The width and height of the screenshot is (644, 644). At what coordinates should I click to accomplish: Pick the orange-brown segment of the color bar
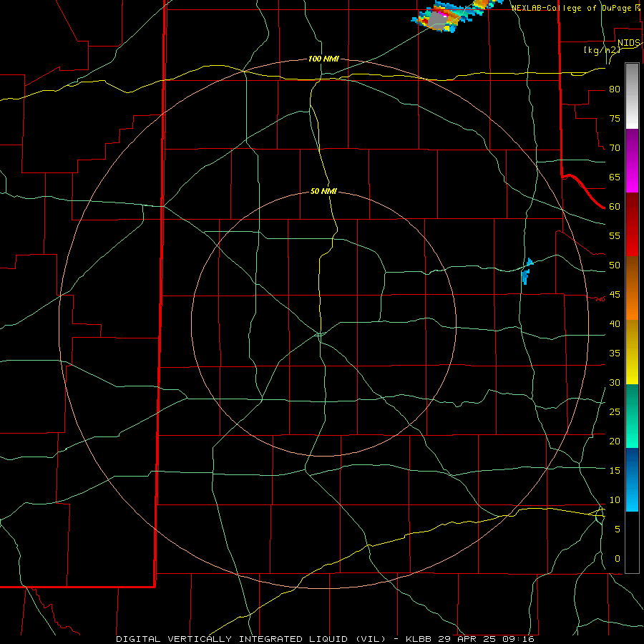pyautogui.click(x=632, y=288)
